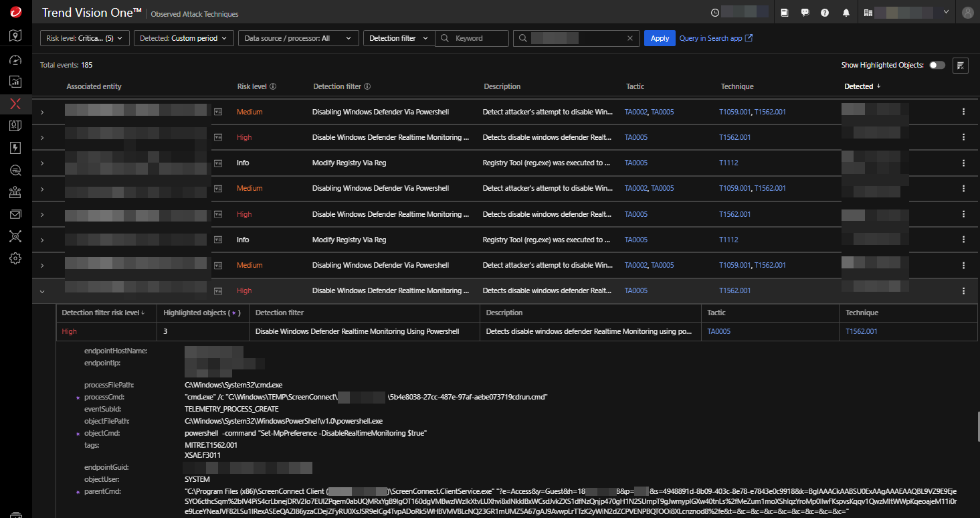Open the lightning bolt sidebar icon
The image size is (980, 518).
tap(15, 148)
